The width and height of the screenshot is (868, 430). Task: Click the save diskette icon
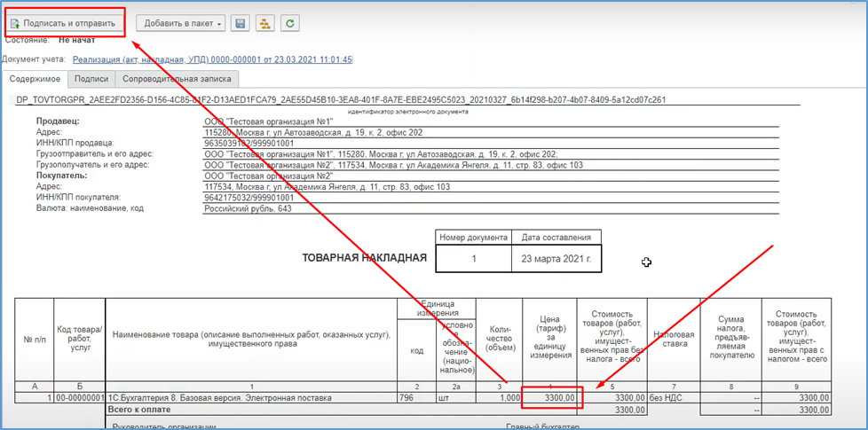[241, 23]
